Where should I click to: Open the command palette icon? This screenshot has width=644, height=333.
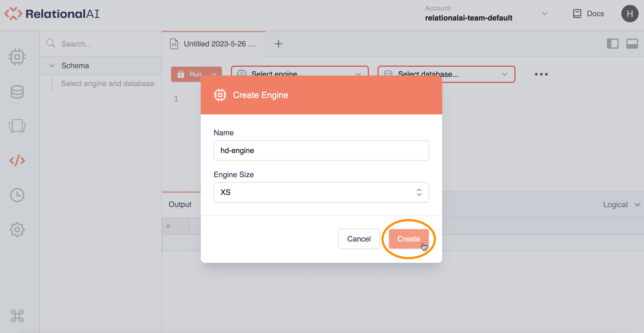[x=17, y=316]
